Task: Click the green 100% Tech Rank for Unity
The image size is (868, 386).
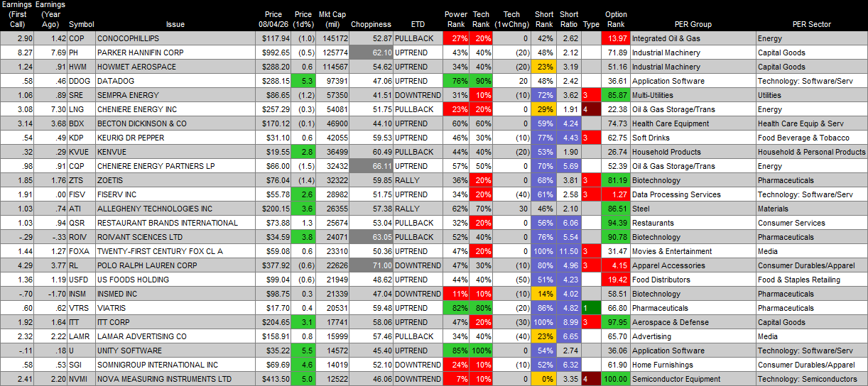Action: 482,351
